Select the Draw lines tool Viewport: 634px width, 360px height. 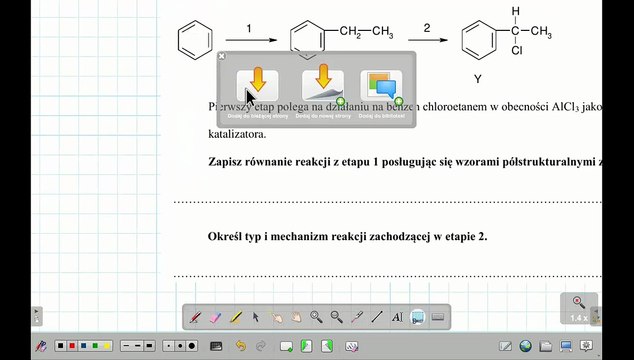(x=377, y=317)
